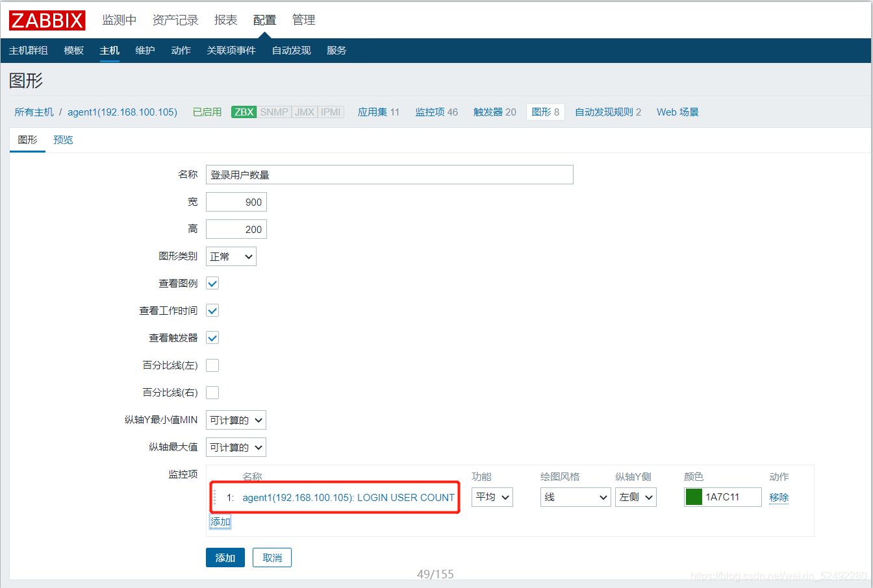The height and width of the screenshot is (588, 873).
Task: Open 自动发现规则 2 link
Action: 608,112
